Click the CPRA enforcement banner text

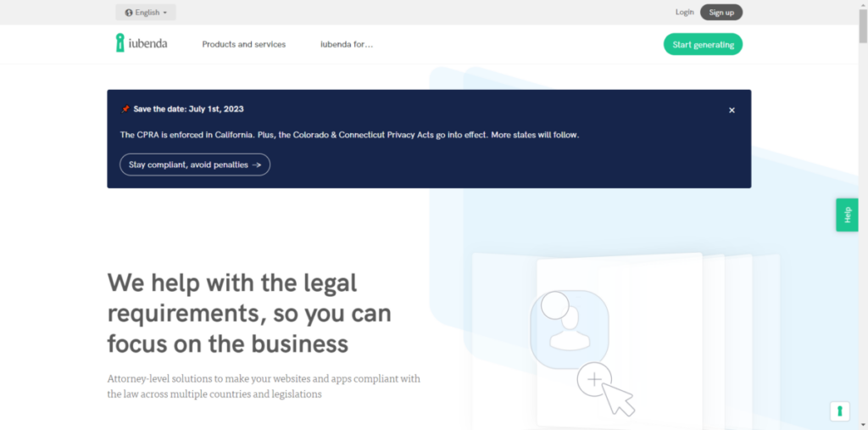[x=349, y=135]
